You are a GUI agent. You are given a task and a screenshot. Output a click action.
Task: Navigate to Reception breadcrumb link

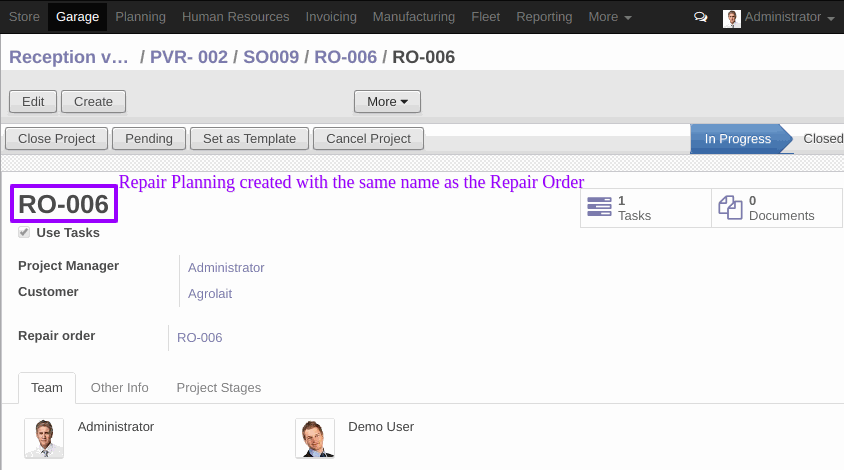[x=68, y=57]
